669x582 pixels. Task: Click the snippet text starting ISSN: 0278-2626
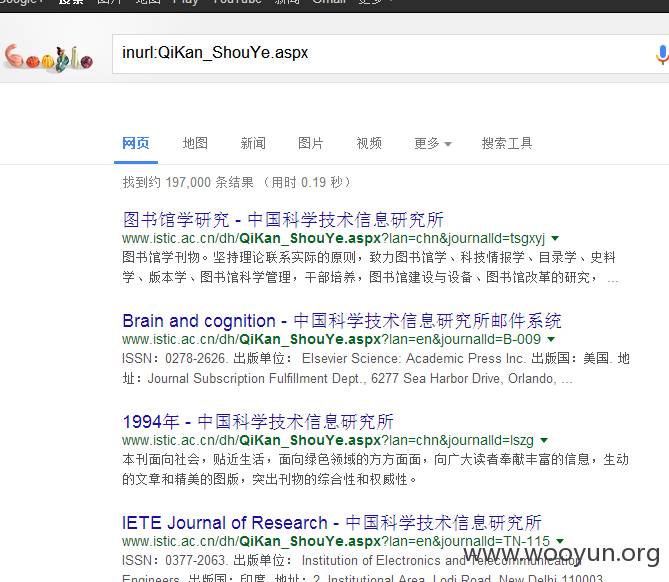tap(376, 368)
